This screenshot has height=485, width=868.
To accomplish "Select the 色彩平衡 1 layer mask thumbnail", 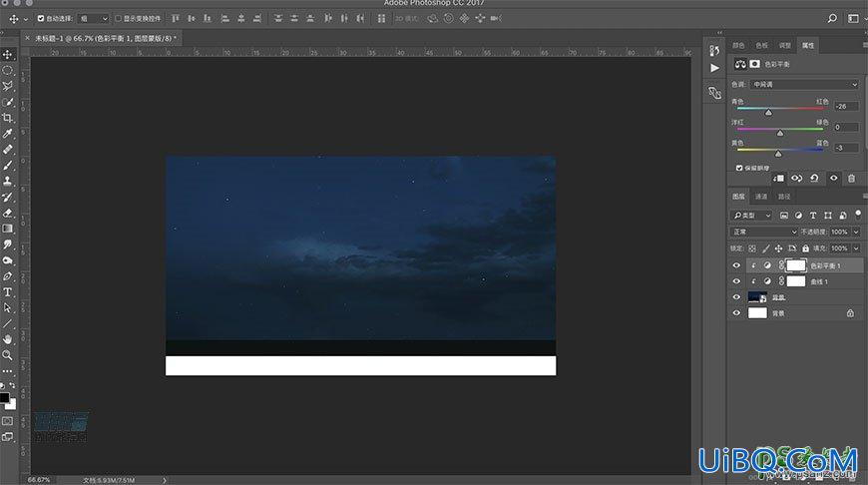I will pyautogui.click(x=796, y=265).
